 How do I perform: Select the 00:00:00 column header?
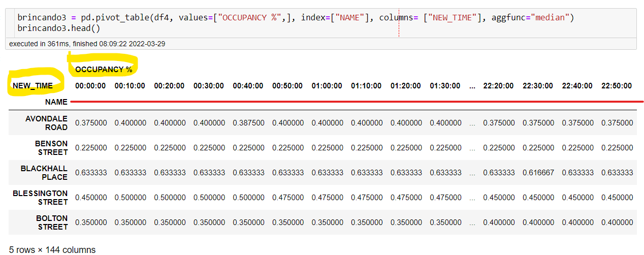(90, 86)
